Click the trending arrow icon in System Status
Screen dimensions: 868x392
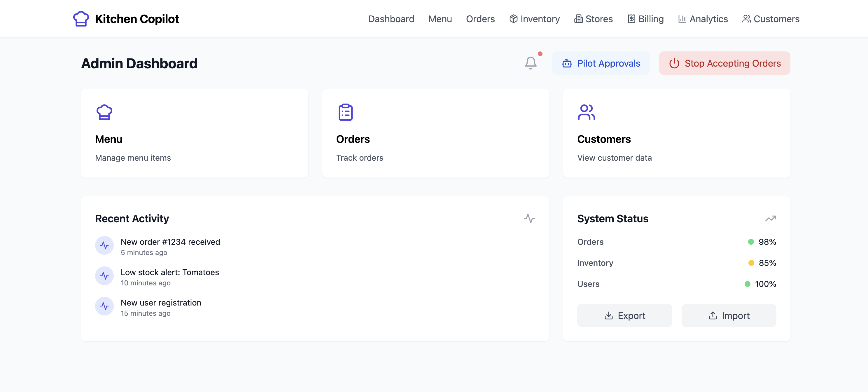tap(770, 218)
